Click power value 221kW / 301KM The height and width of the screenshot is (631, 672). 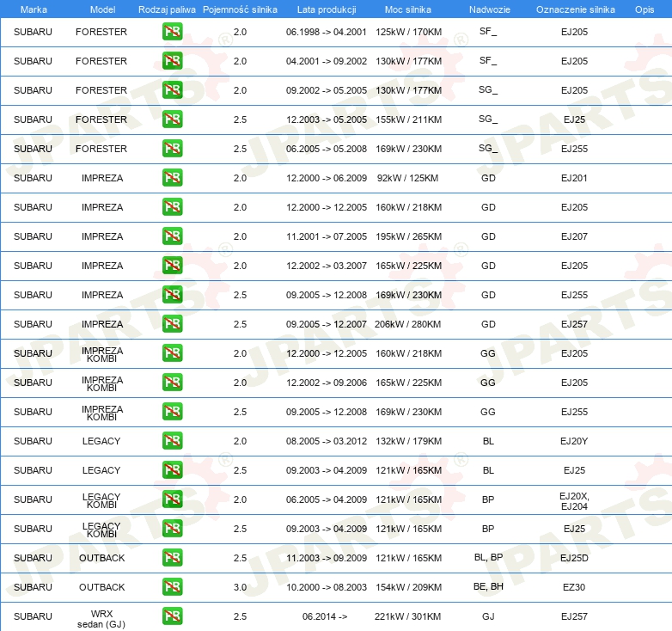(407, 616)
